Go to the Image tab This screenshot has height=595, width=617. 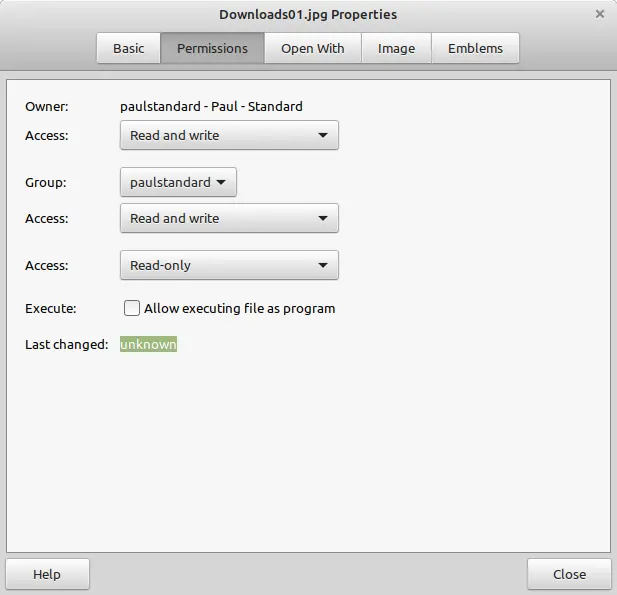396,48
